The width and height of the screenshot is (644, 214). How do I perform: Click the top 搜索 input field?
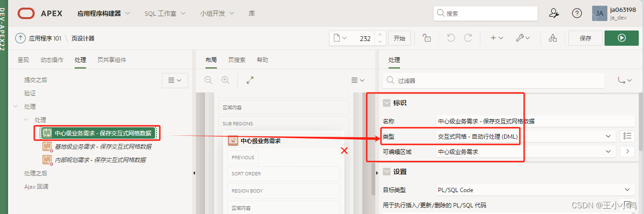486,13
